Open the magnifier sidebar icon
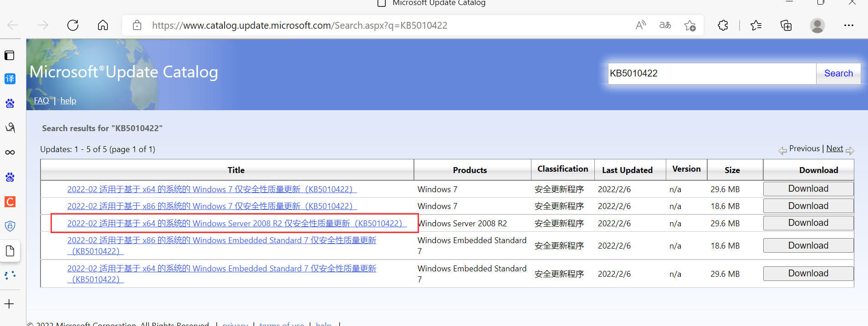The image size is (868, 326). [x=10, y=127]
